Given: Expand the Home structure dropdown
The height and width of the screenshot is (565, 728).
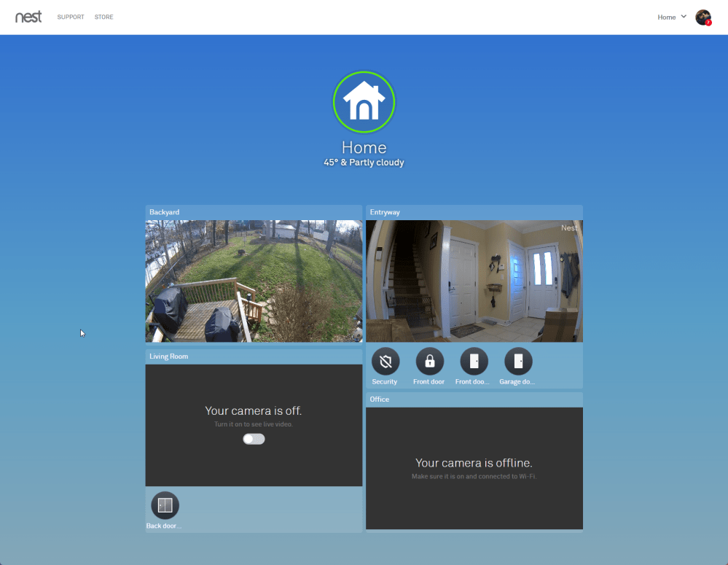Looking at the screenshot, I should 672,17.
